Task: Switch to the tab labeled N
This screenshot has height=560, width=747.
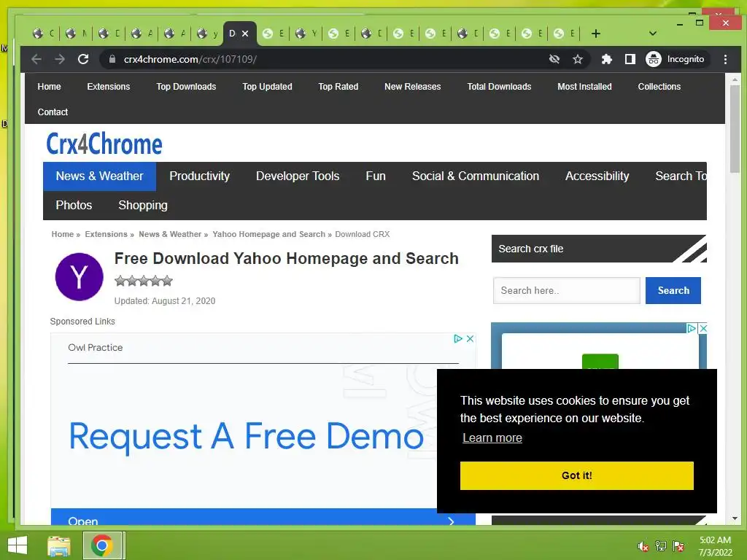Action: 77,34
